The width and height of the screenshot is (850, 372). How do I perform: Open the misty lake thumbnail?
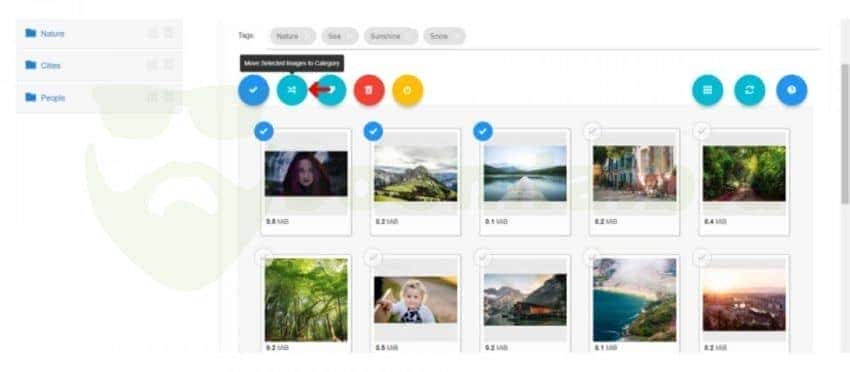(525, 174)
